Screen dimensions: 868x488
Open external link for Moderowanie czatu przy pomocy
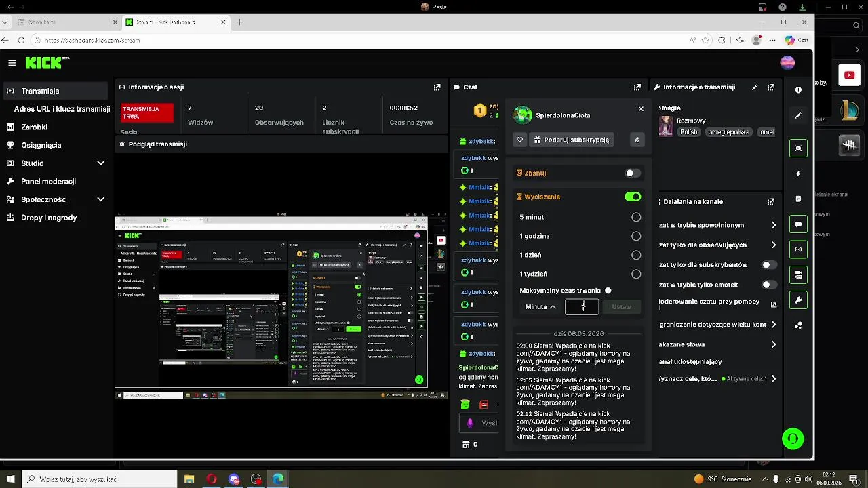coord(774,304)
